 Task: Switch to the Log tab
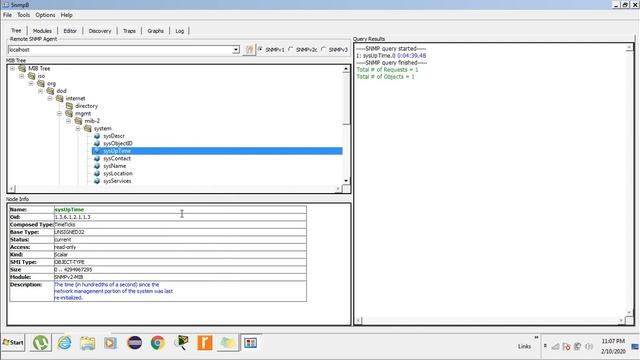[180, 31]
